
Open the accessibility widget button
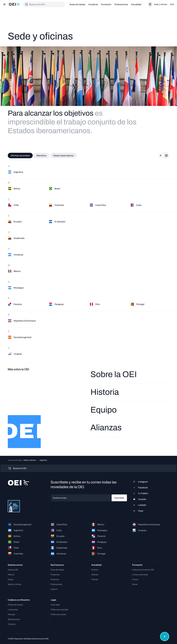(164, 636)
